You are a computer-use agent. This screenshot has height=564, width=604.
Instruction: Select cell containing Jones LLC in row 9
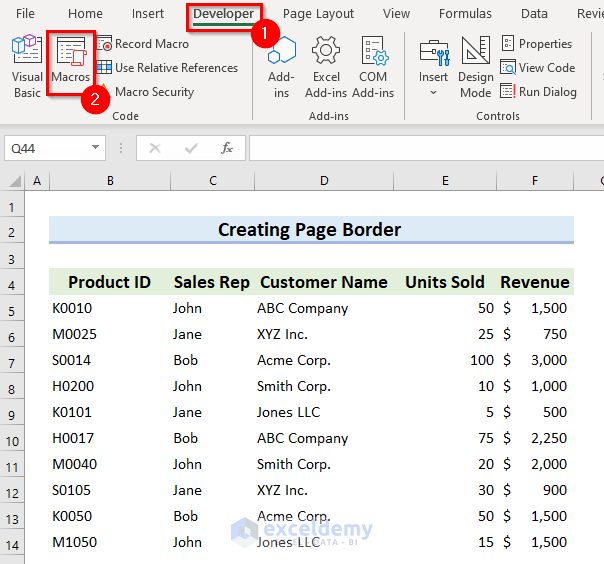[x=324, y=412]
